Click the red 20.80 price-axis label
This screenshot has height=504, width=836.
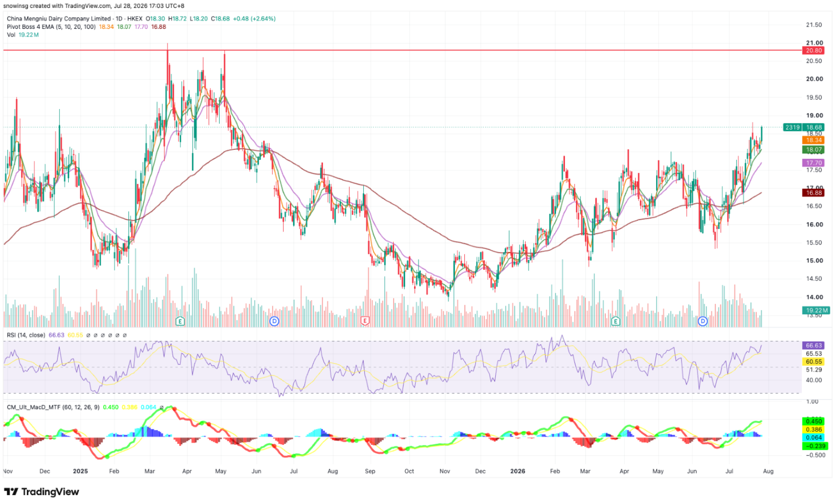[814, 50]
